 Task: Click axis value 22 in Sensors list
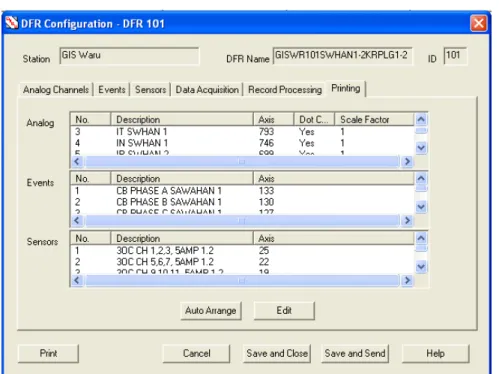[x=264, y=262]
